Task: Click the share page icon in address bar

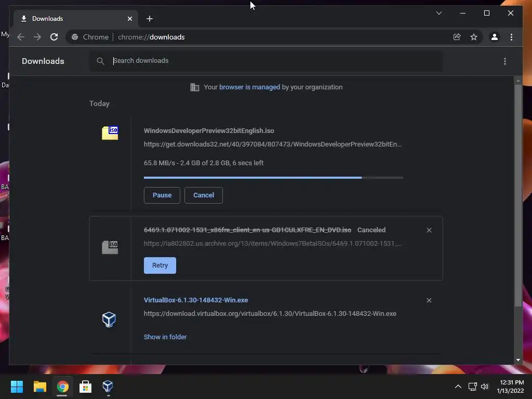Action: click(457, 37)
